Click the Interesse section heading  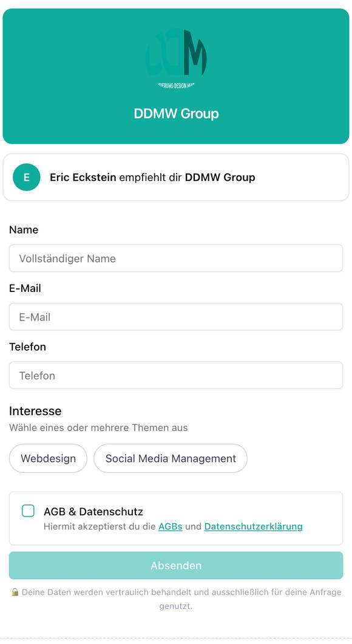[35, 411]
